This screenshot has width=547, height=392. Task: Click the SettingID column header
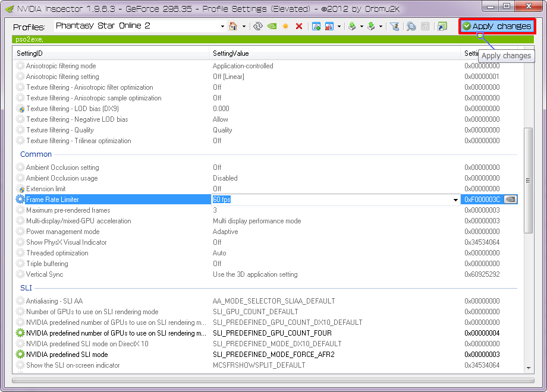pos(111,53)
